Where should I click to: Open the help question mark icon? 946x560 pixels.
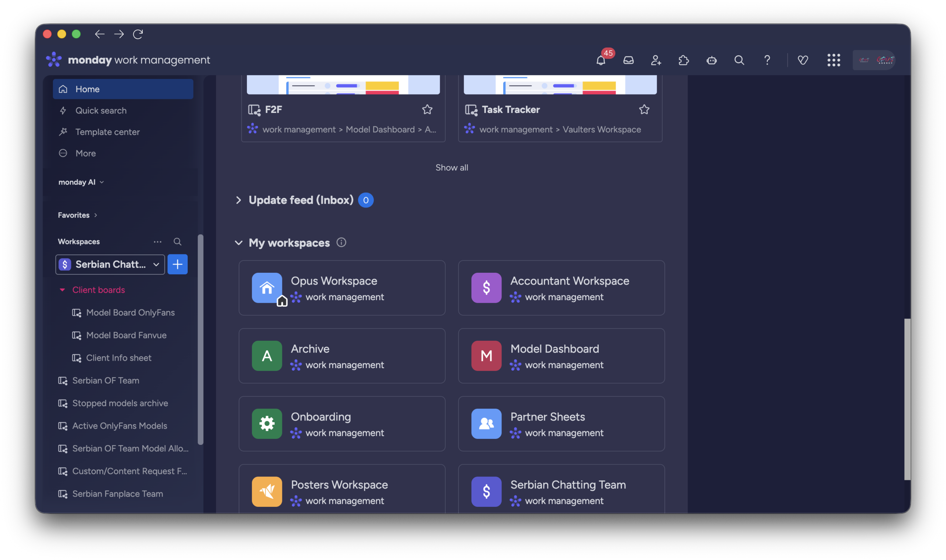(767, 61)
